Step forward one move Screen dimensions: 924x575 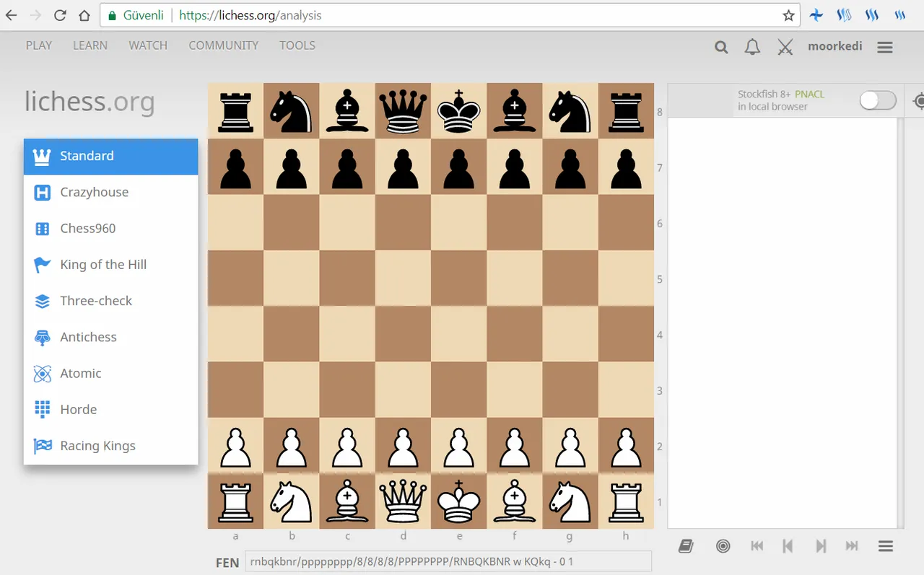821,546
